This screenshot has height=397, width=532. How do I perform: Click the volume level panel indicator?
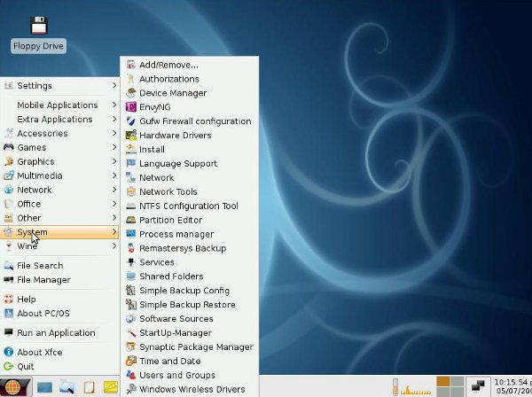click(x=395, y=386)
